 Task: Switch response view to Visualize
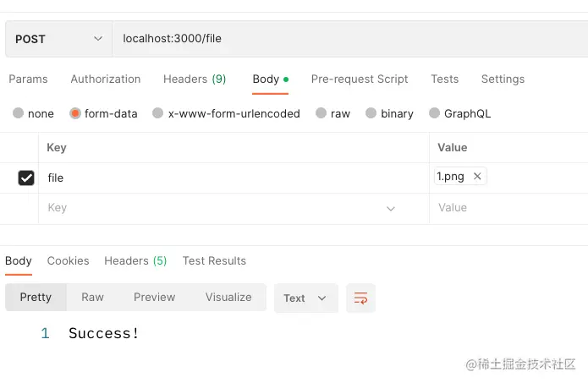click(x=228, y=297)
